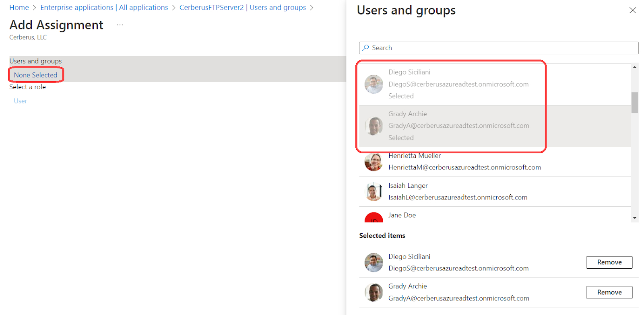Click the User role link
Image resolution: width=644 pixels, height=315 pixels.
21,101
